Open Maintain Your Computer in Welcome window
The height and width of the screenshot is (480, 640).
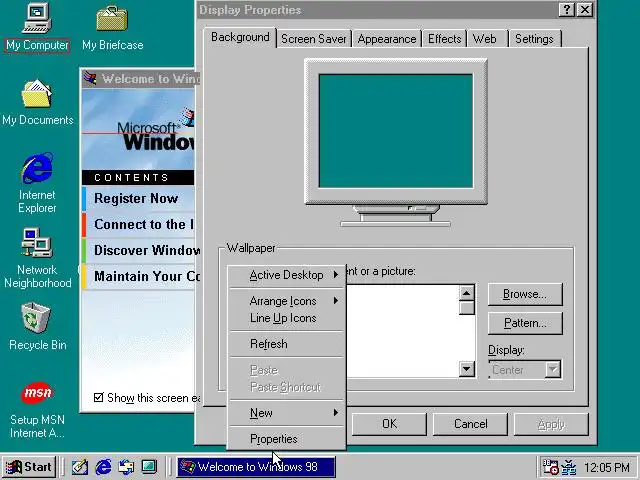(138, 277)
